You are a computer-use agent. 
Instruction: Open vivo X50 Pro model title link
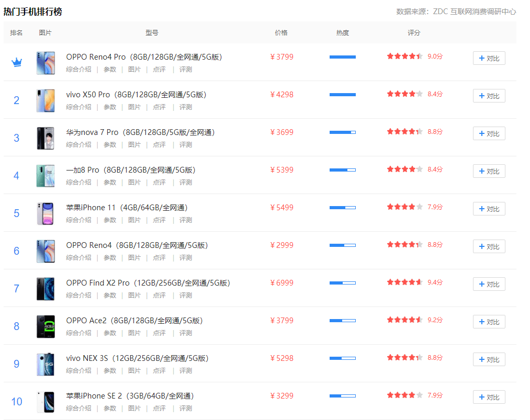136,95
